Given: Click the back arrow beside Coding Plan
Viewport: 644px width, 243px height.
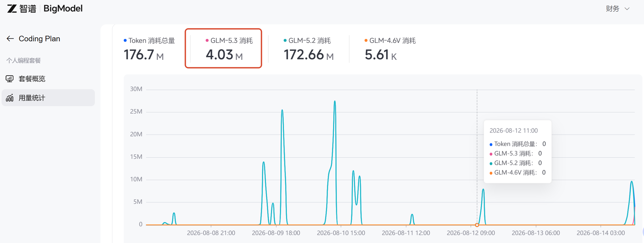Looking at the screenshot, I should 10,39.
